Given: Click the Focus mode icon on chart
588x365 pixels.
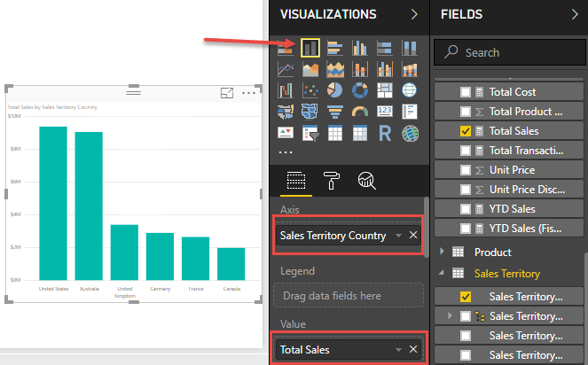Looking at the screenshot, I should click(x=227, y=93).
